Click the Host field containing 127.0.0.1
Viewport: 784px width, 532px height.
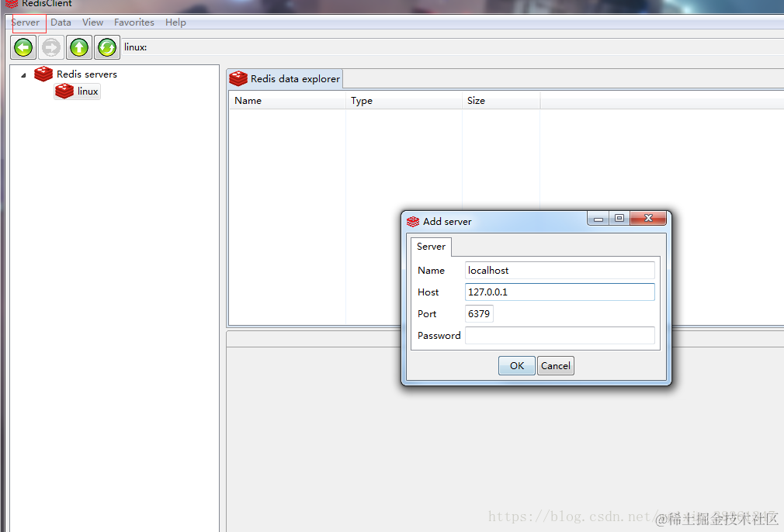(560, 292)
